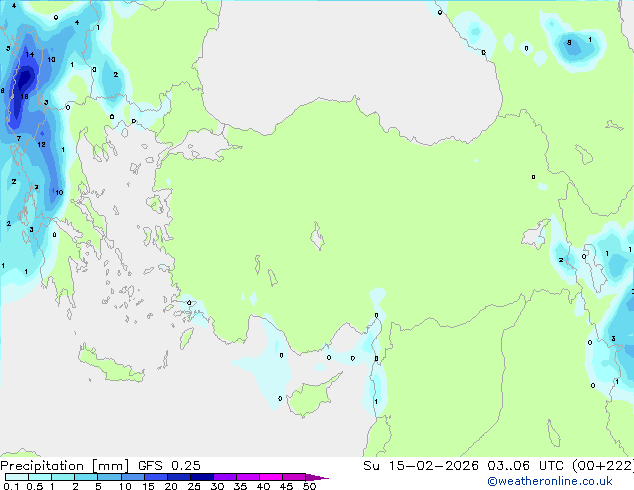Viewport: 634px width, 490px height.
Task: Click the 'Precipitation [mm]' title text
Action: pos(64,466)
